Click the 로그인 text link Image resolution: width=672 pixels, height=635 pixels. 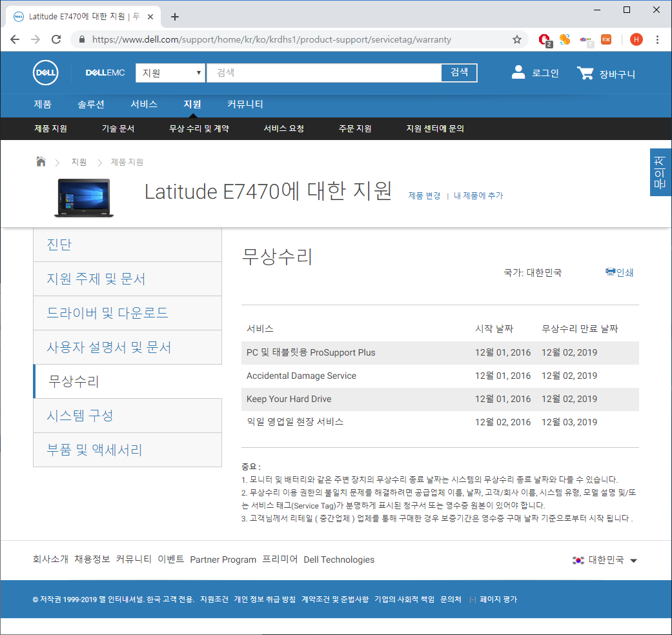click(x=545, y=74)
